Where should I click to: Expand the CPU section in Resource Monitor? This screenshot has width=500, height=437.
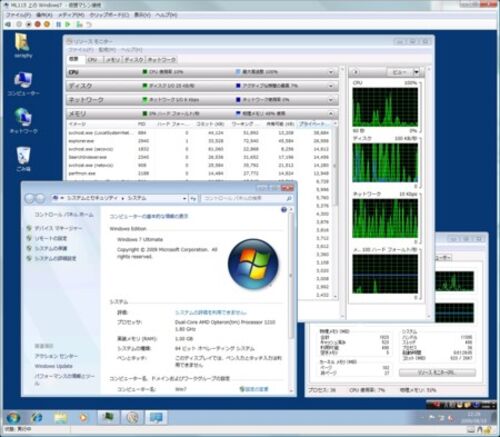(331, 72)
